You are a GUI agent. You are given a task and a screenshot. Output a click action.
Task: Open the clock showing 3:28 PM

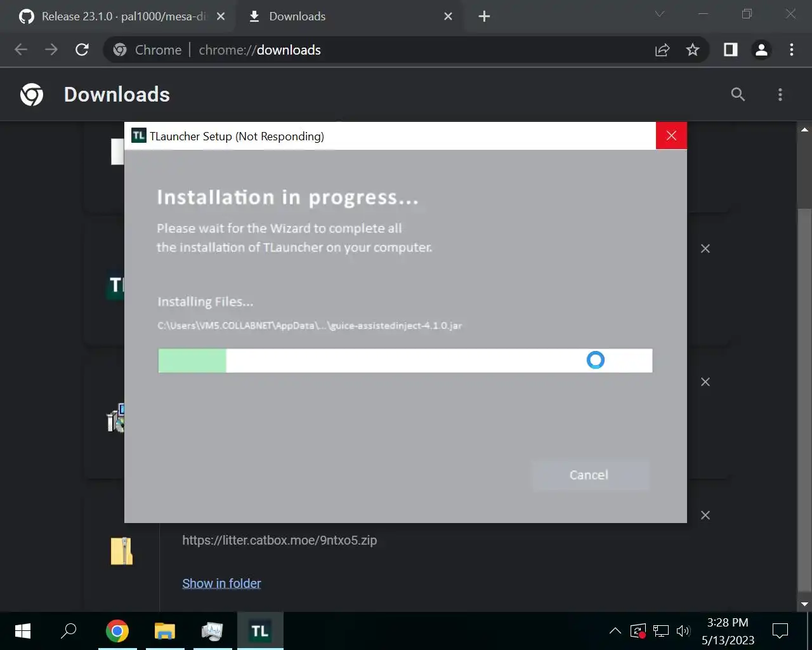click(x=728, y=631)
